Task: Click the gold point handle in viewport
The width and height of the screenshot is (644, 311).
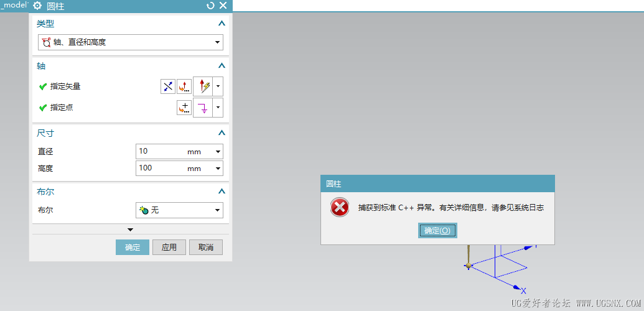Action: coord(469,266)
